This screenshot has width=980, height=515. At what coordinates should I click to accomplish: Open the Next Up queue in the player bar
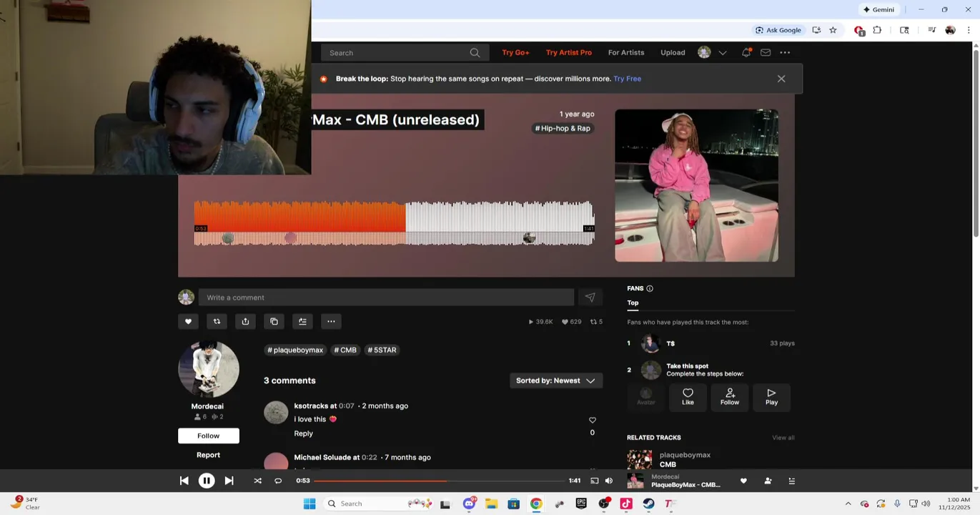point(791,481)
